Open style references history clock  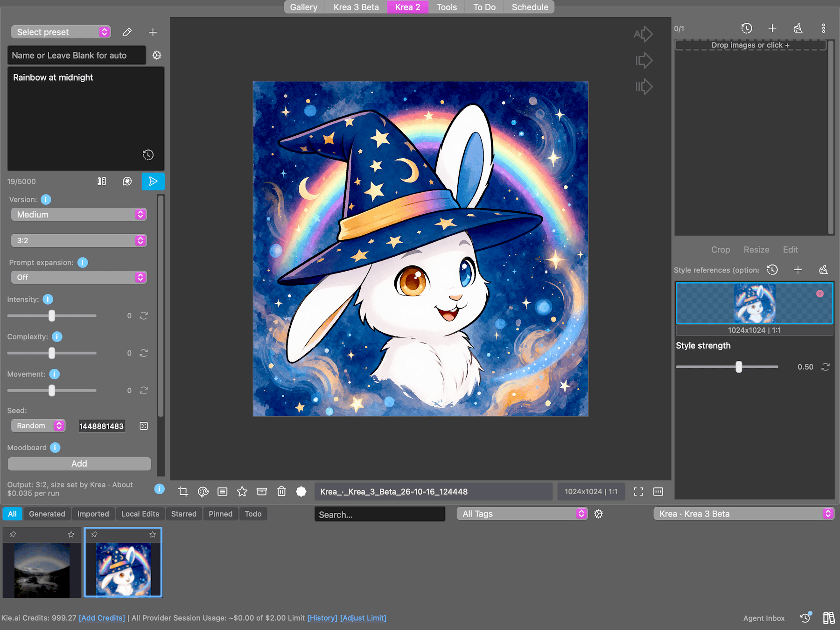pyautogui.click(x=772, y=270)
